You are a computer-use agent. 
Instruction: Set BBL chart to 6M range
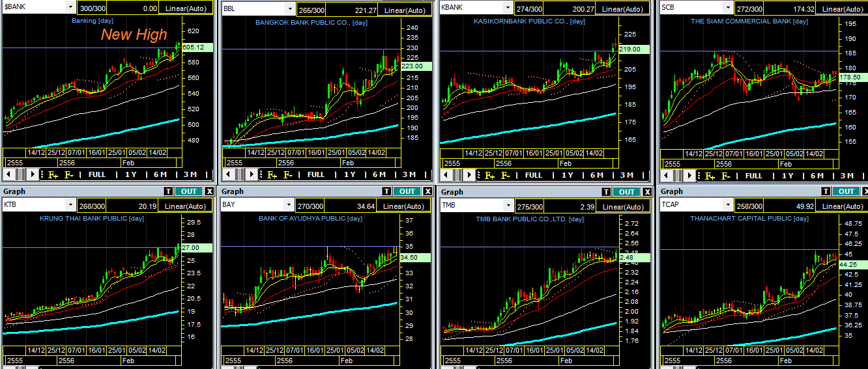[379, 174]
